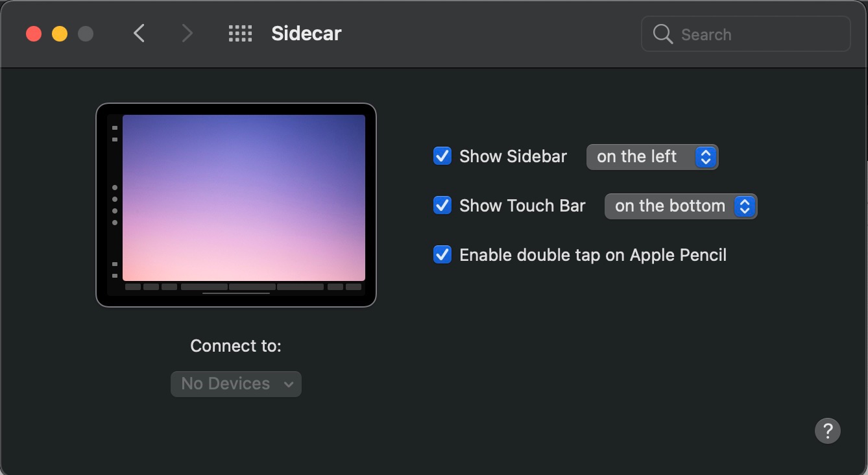Toggle the Show Touch Bar checkbox
This screenshot has width=868, height=475.
click(442, 205)
